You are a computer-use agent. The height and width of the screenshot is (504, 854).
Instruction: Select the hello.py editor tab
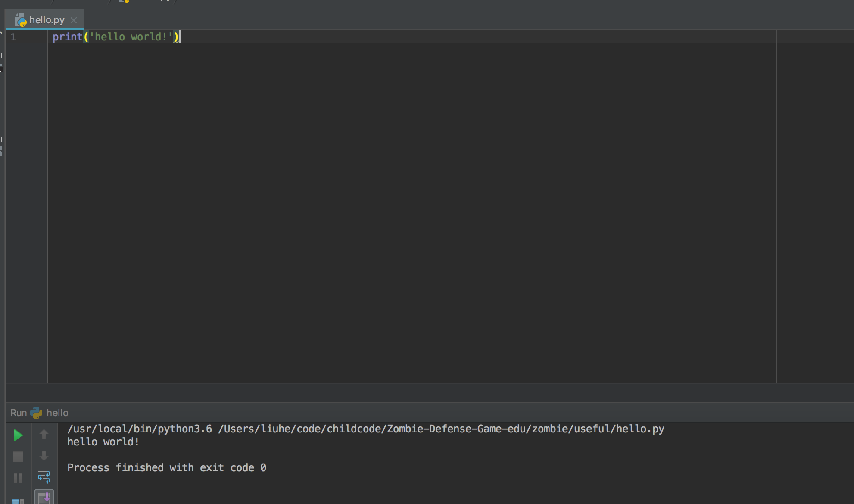pyautogui.click(x=44, y=20)
